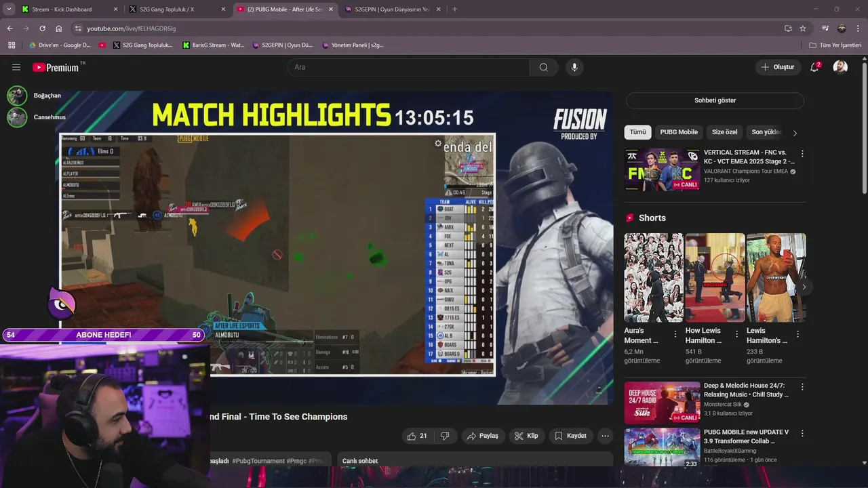868x488 pixels.
Task: Bookmark this page with star
Action: (x=803, y=28)
